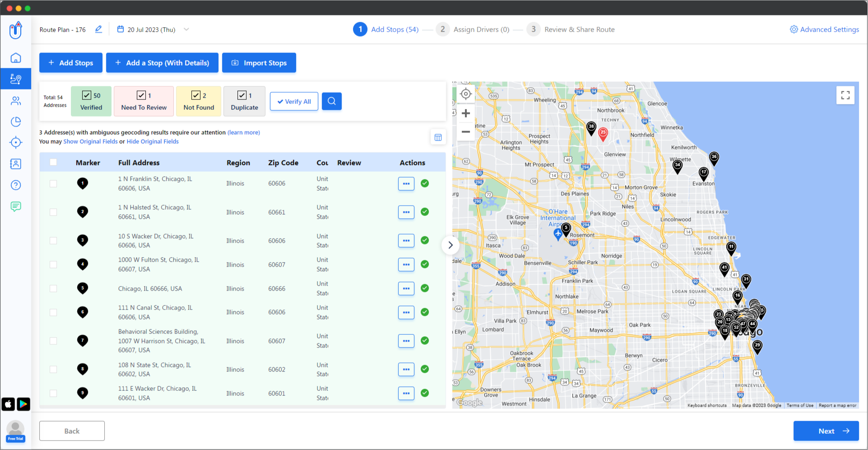Toggle the Duplicate filter checkbox
This screenshot has width=868, height=450.
click(242, 95)
